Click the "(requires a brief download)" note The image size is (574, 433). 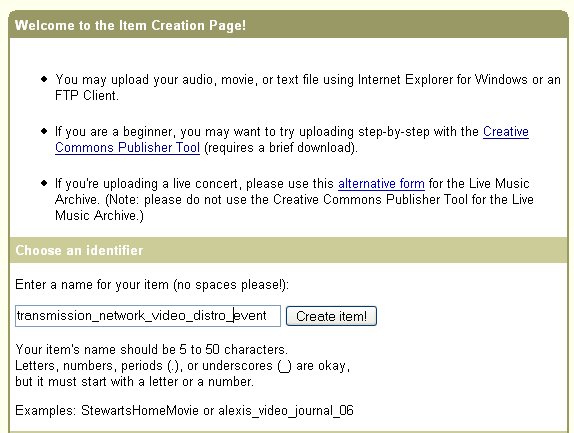281,148
